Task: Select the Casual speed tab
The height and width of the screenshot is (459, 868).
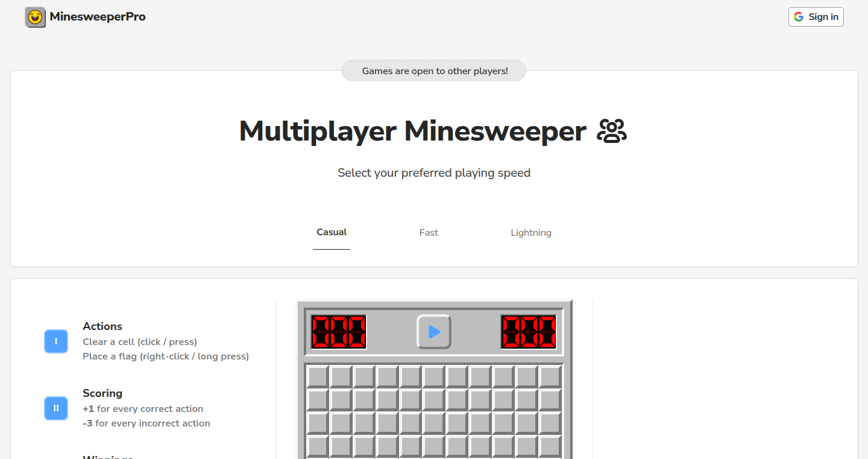Action: pyautogui.click(x=332, y=232)
